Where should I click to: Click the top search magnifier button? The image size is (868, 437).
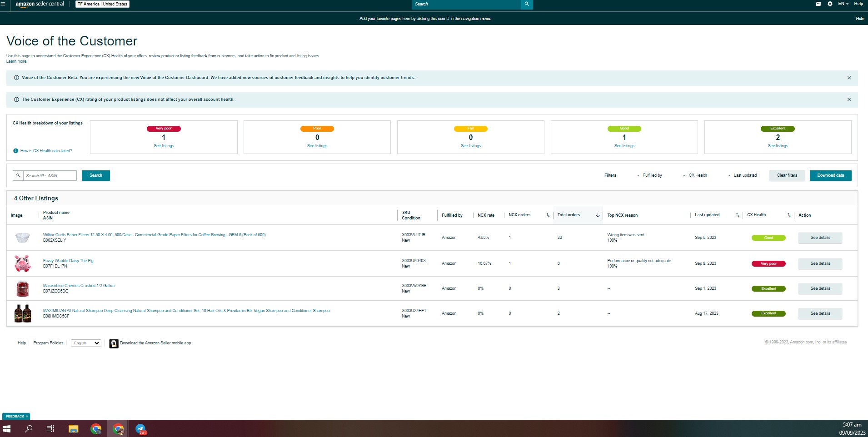[527, 4]
